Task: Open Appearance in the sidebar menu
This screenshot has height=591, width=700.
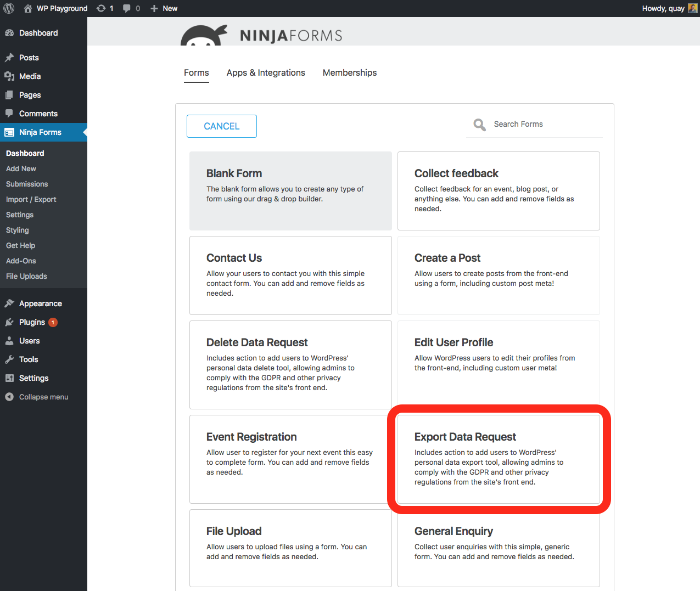Action: (x=40, y=303)
